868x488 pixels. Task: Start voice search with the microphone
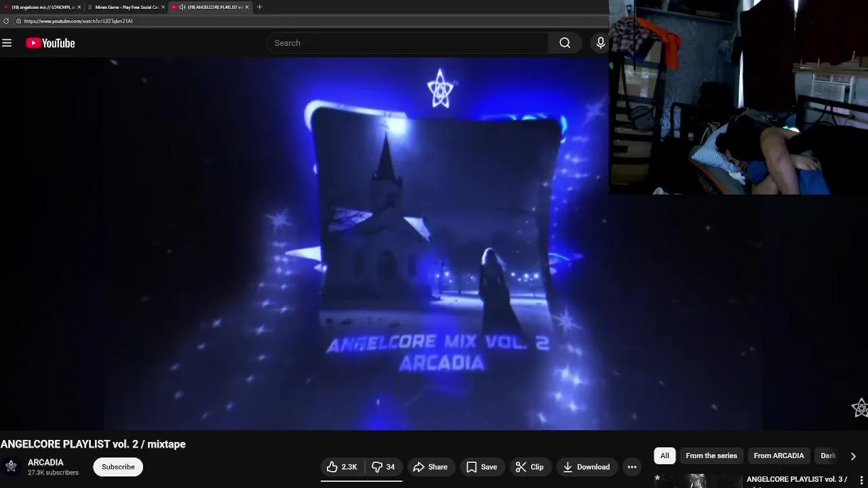point(600,43)
